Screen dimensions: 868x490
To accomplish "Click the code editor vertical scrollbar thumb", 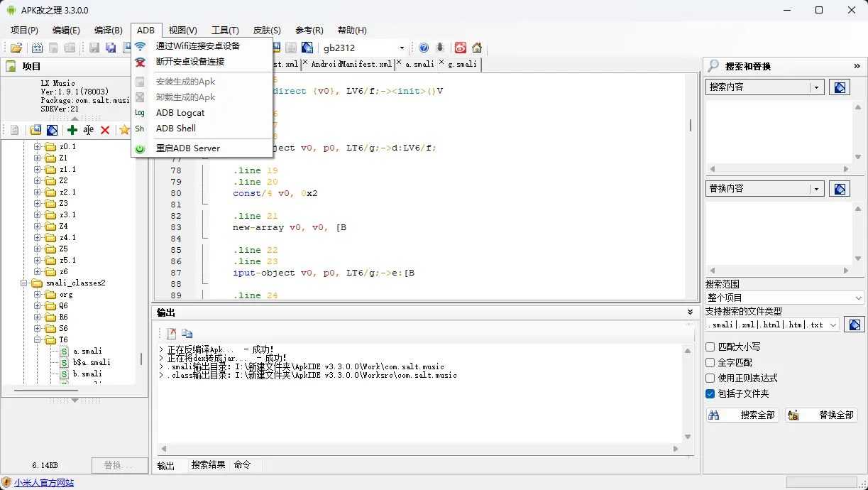I will 691,125.
